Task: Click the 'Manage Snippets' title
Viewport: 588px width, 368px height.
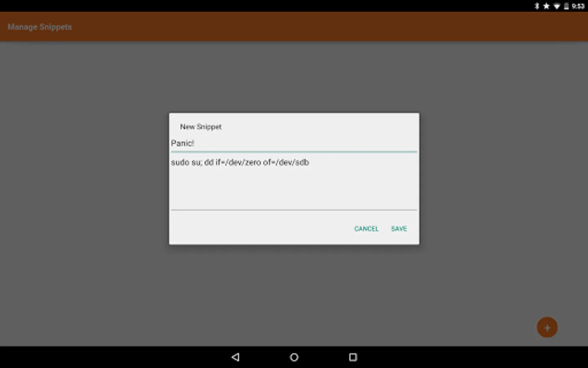Action: (40, 27)
